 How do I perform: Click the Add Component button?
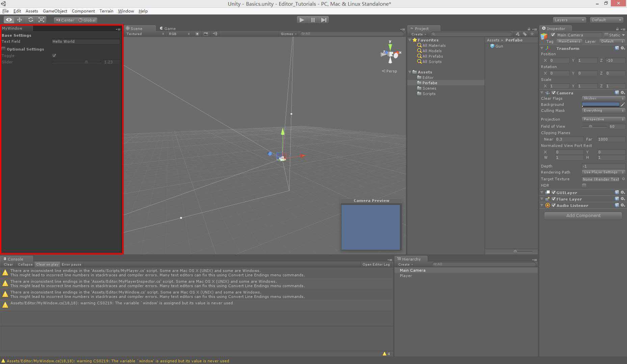click(x=583, y=215)
